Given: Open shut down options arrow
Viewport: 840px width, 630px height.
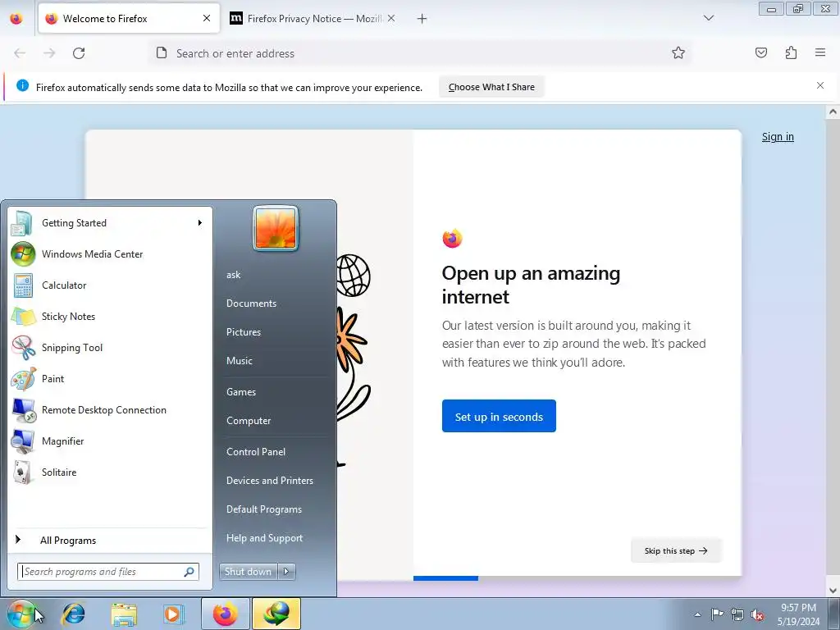Looking at the screenshot, I should tap(286, 572).
